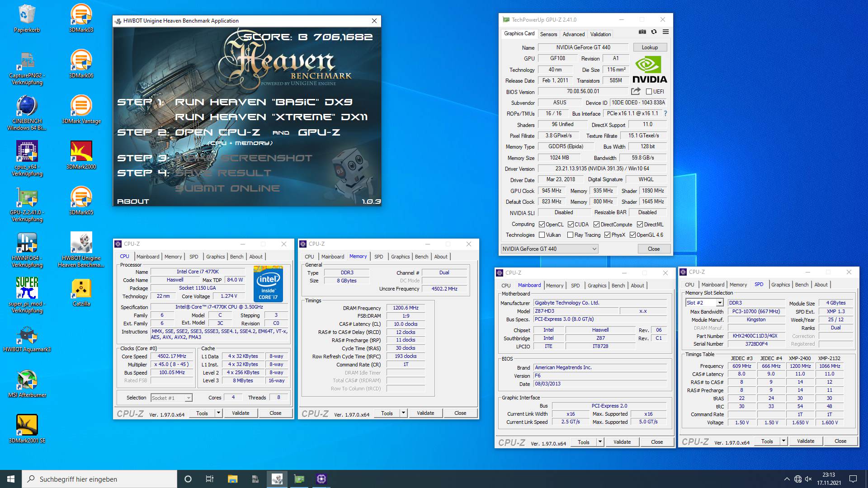
Task: Open the GPU-Z hamburger menu icon
Action: 665,32
